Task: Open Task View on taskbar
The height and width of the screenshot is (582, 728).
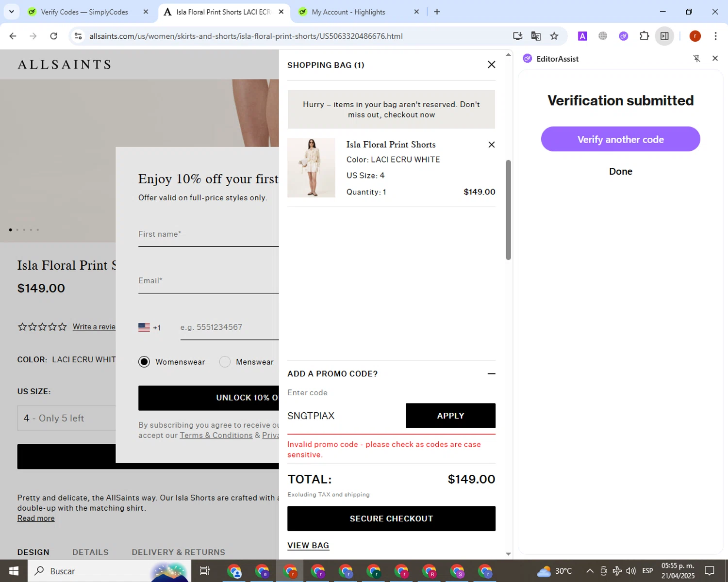Action: [x=205, y=571]
